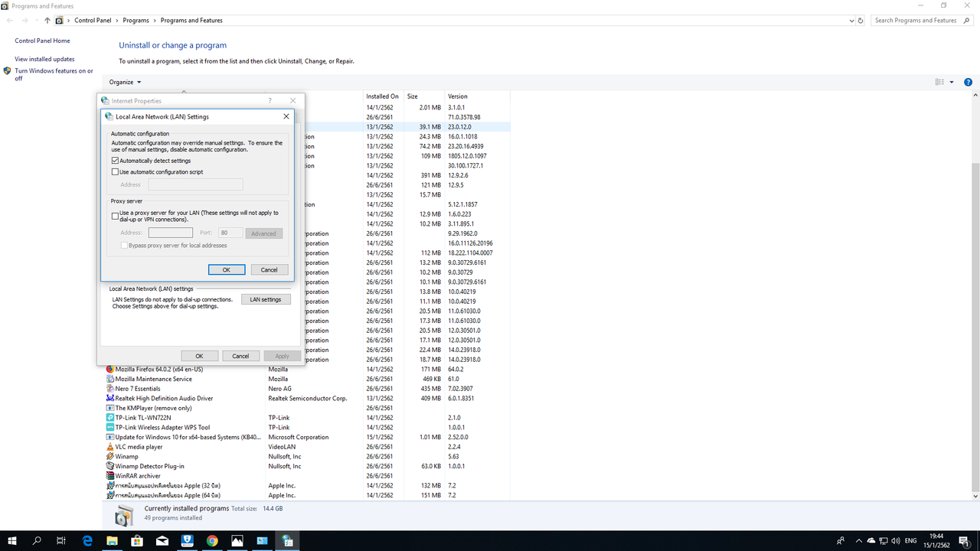Viewport: 980px width, 551px height.
Task: Click the VLC media player cone icon
Action: (110, 447)
